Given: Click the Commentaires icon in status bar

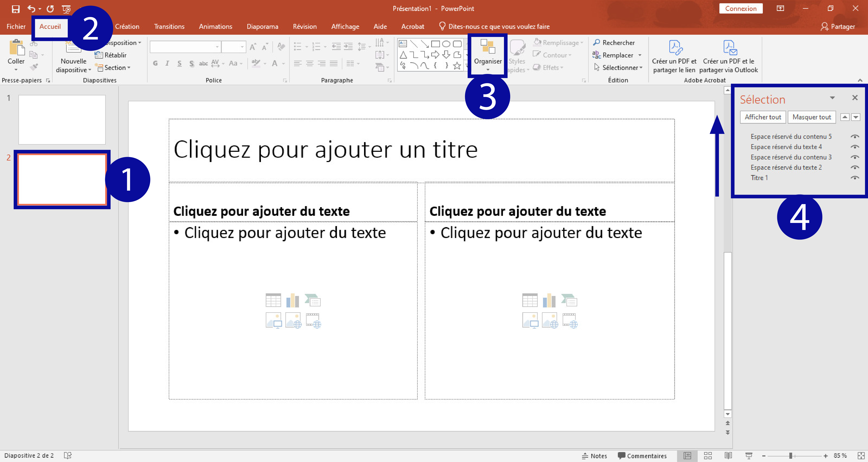Looking at the screenshot, I should tap(621, 456).
